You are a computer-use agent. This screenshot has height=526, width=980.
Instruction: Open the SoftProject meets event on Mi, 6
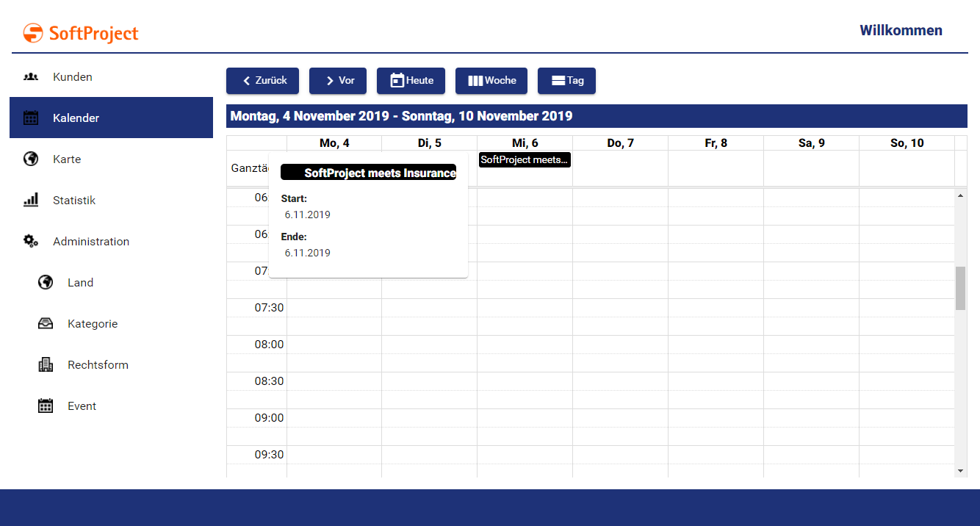(524, 159)
